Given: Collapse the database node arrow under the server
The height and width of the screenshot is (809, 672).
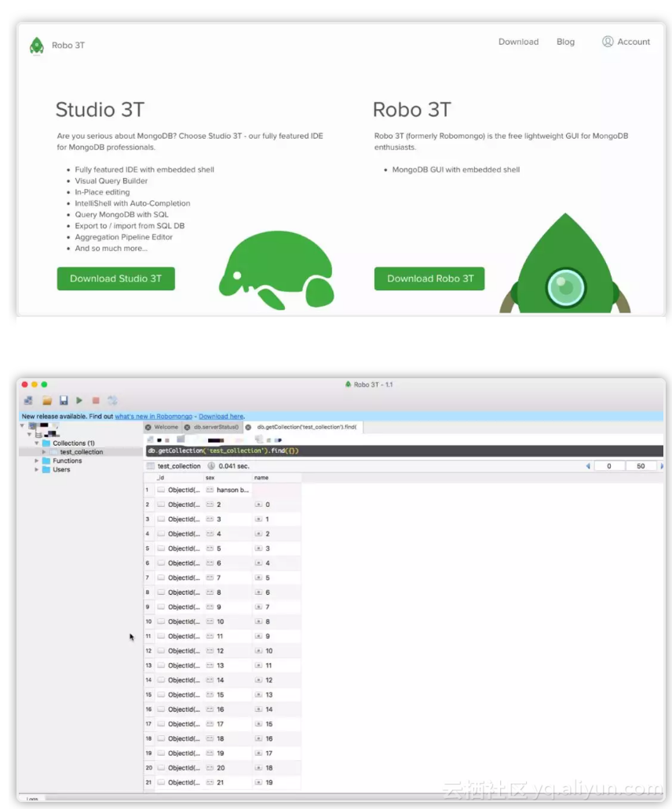Looking at the screenshot, I should (29, 435).
